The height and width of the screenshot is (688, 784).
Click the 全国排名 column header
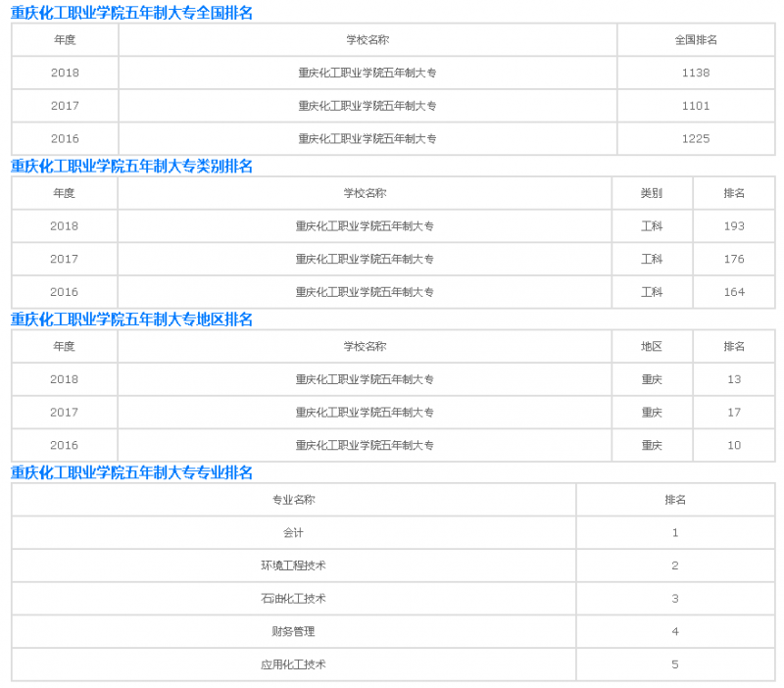(x=695, y=40)
